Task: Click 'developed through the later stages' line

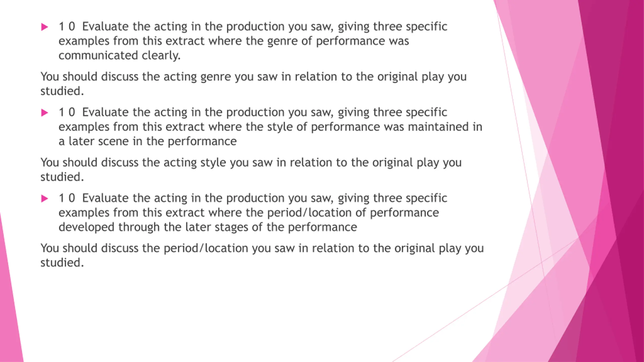Action: click(208, 227)
